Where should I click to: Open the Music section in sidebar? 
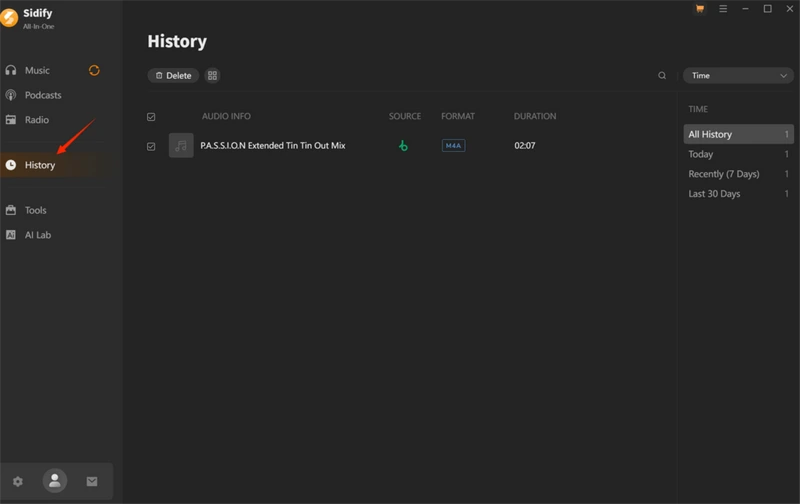(x=37, y=70)
